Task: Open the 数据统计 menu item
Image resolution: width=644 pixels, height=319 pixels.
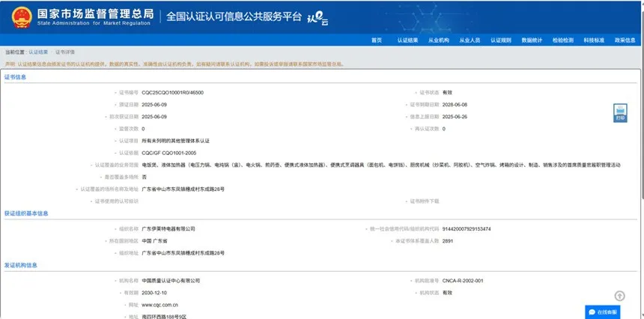Action: (532, 40)
